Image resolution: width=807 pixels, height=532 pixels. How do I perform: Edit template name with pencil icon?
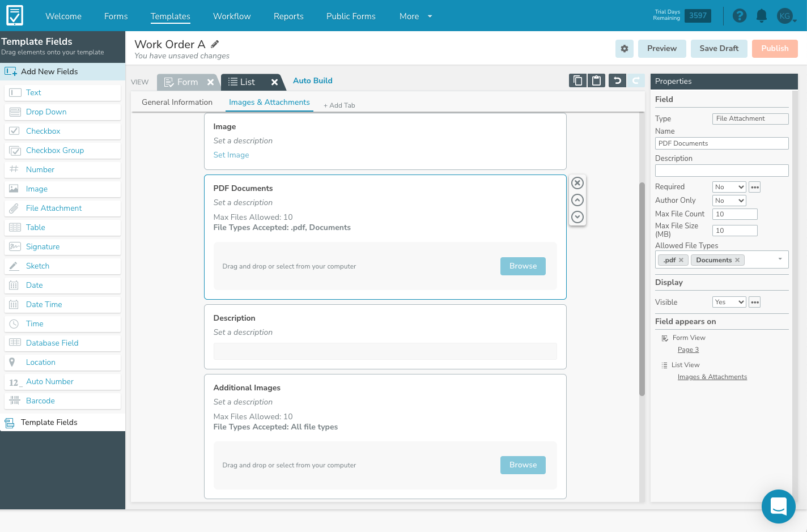(x=215, y=44)
